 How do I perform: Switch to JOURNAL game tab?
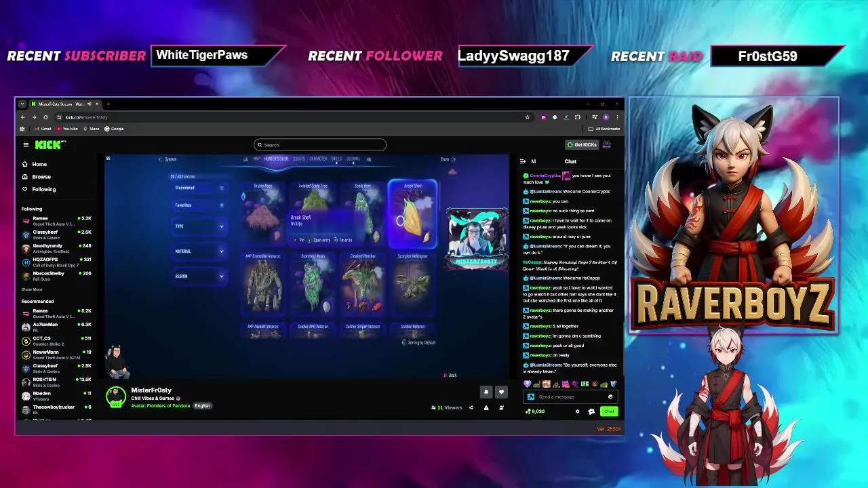tap(353, 159)
